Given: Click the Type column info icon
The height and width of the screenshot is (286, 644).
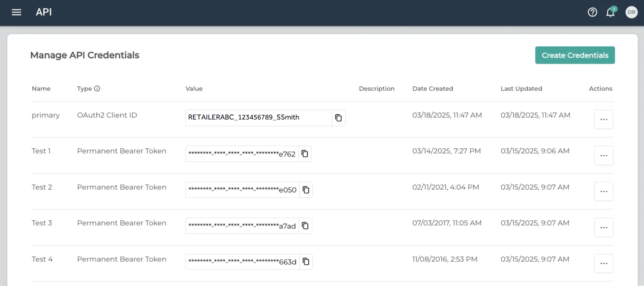Looking at the screenshot, I should tap(97, 89).
